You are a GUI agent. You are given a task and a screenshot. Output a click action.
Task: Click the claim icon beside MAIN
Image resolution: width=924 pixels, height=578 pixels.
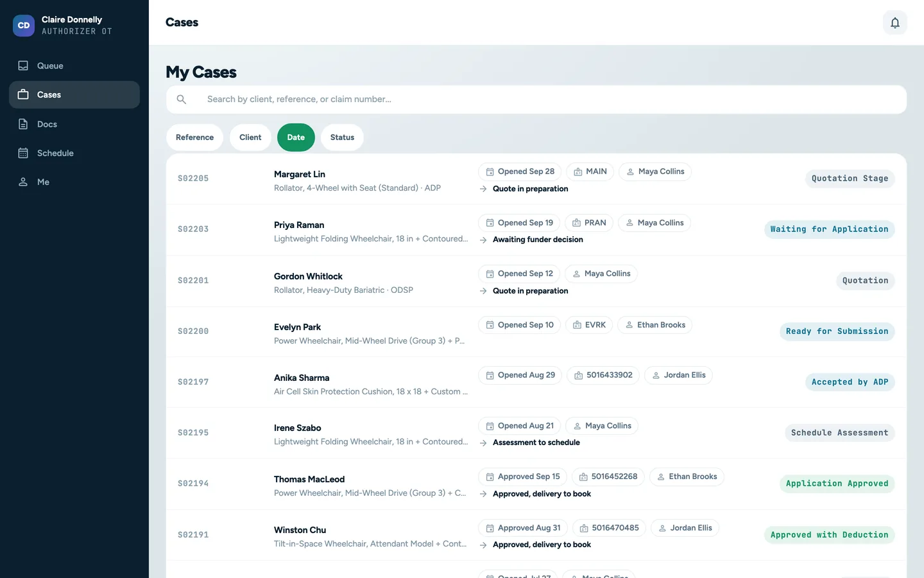point(577,172)
